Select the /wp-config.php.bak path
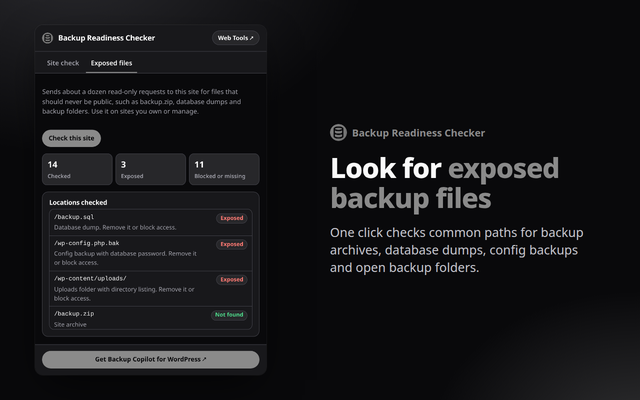The width and height of the screenshot is (640, 400). coord(87,243)
